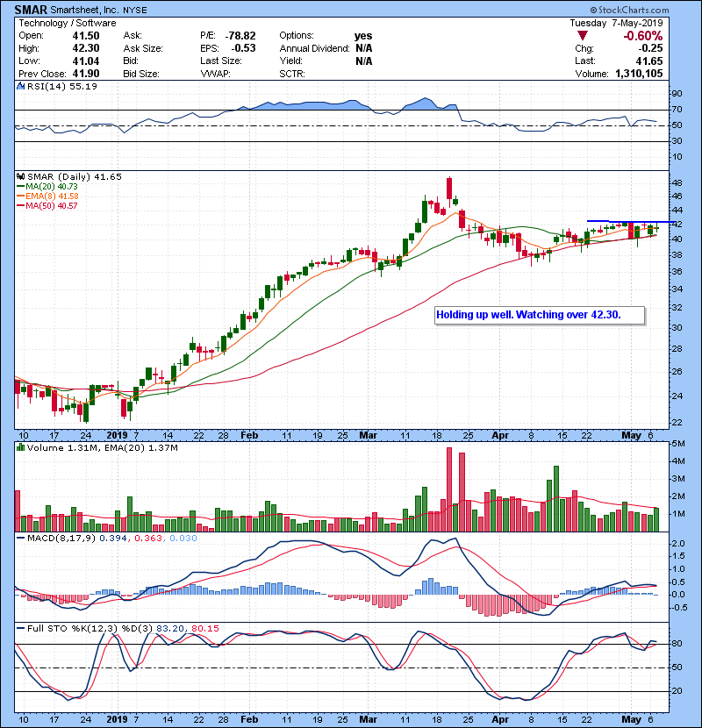Click the 2019 label below the price chart
This screenshot has height=728, width=702.
point(117,436)
